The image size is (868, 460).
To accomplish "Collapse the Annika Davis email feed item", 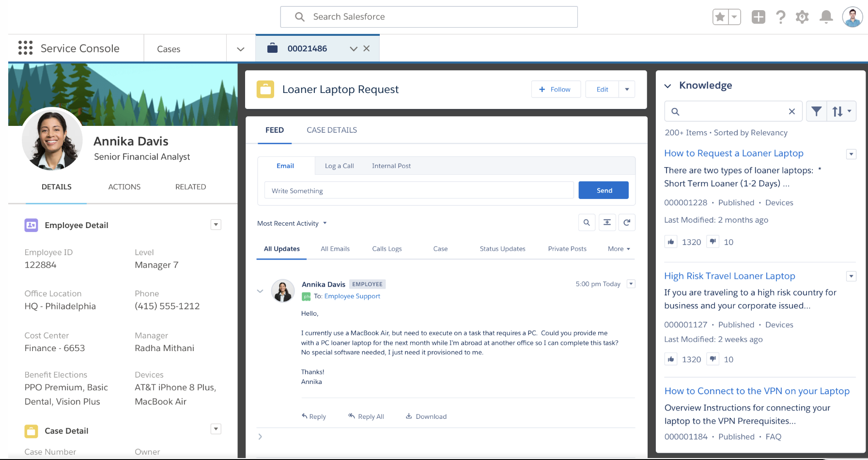I will (x=260, y=291).
